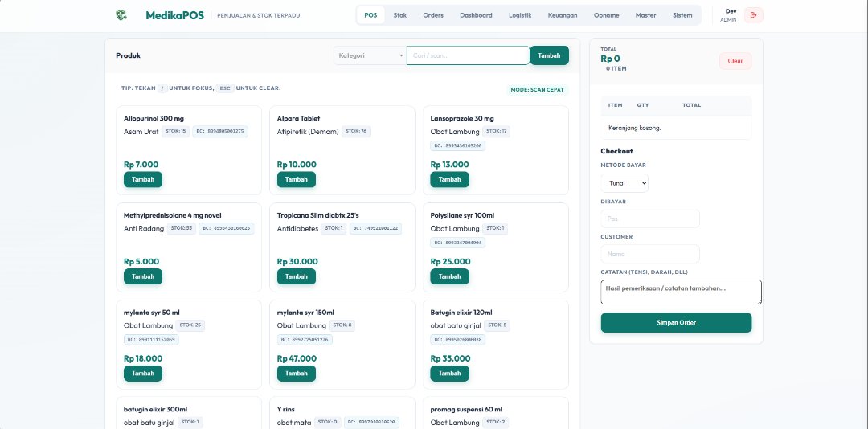Add Alpara Tablet with Tambah

click(x=296, y=179)
